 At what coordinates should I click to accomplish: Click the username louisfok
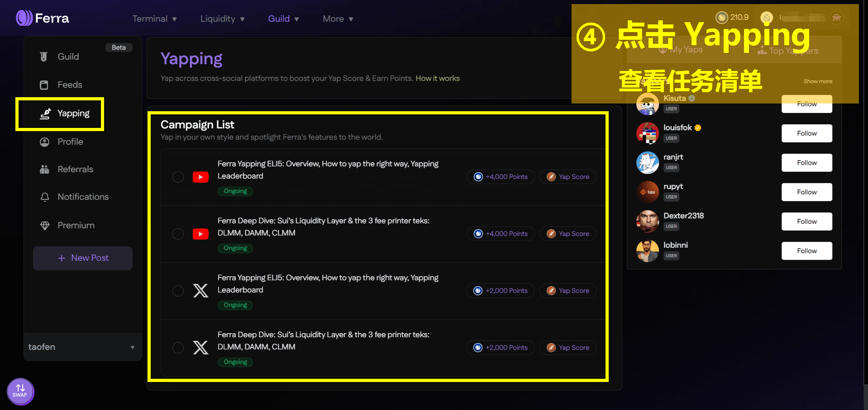[677, 127]
